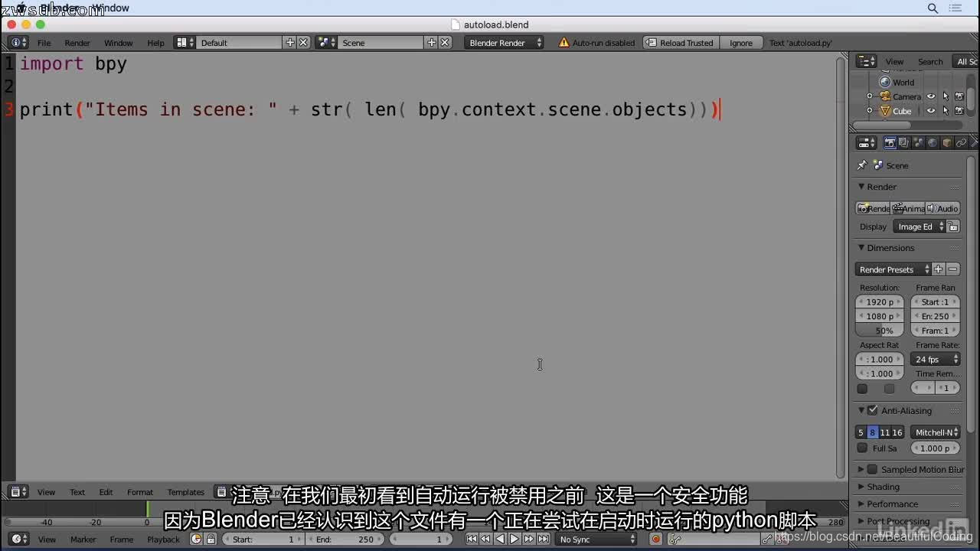
Task: Open the World properties tab
Action: (x=931, y=142)
